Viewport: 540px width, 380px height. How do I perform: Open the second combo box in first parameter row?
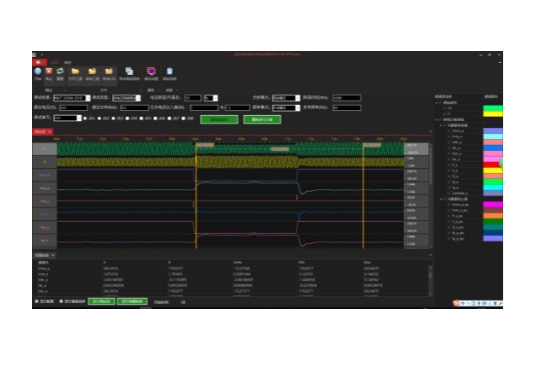tap(126, 98)
